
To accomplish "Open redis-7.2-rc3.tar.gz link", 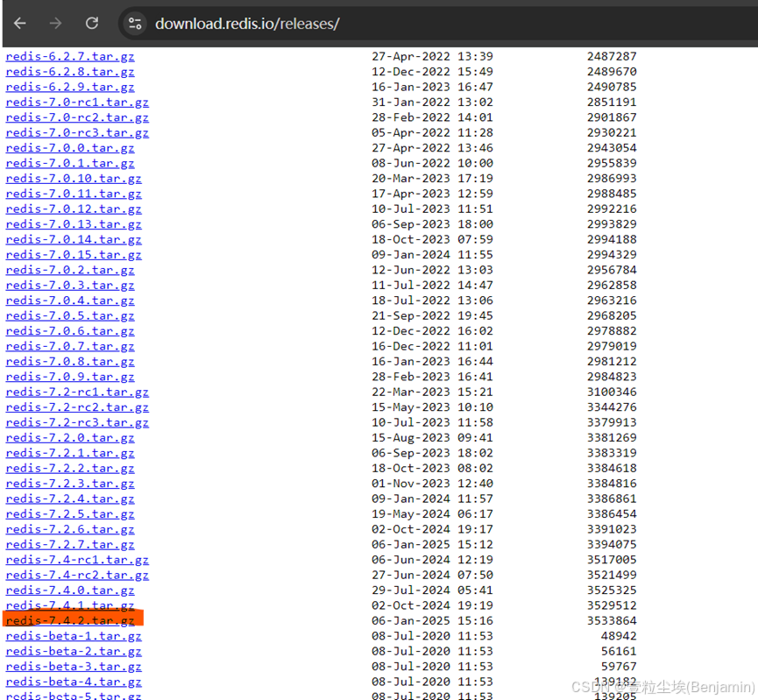I will point(77,422).
